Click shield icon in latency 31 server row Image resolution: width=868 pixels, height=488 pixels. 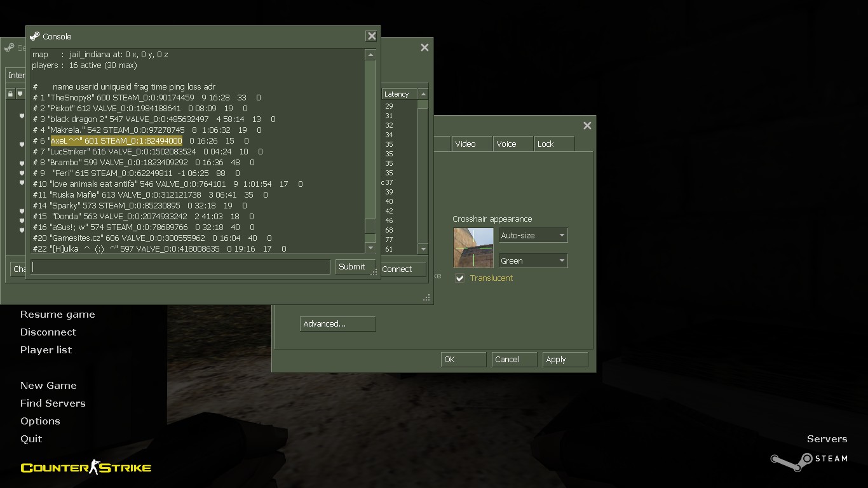tap(22, 116)
